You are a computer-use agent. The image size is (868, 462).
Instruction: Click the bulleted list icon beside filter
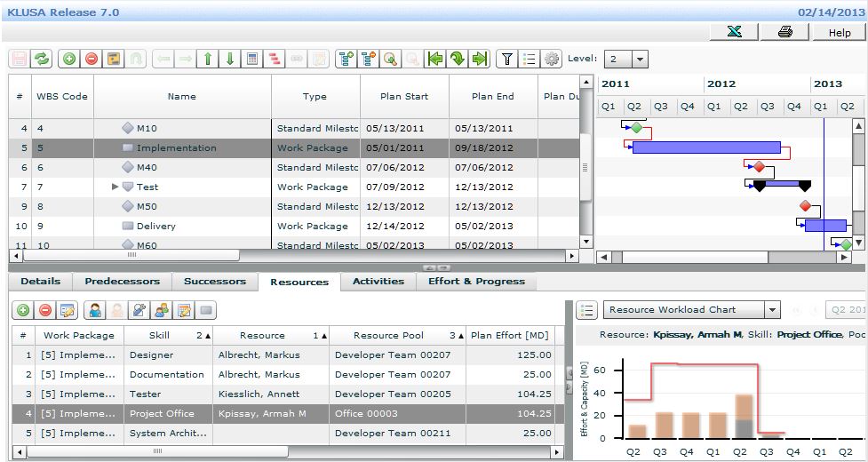coord(530,59)
